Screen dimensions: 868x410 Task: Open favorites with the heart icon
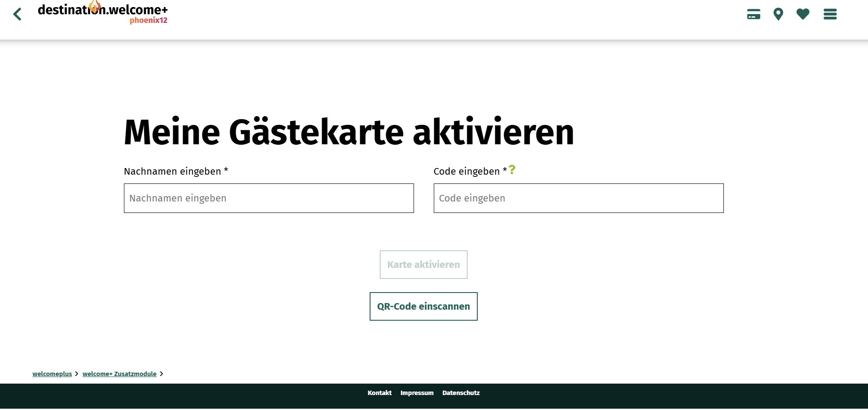pyautogui.click(x=803, y=14)
